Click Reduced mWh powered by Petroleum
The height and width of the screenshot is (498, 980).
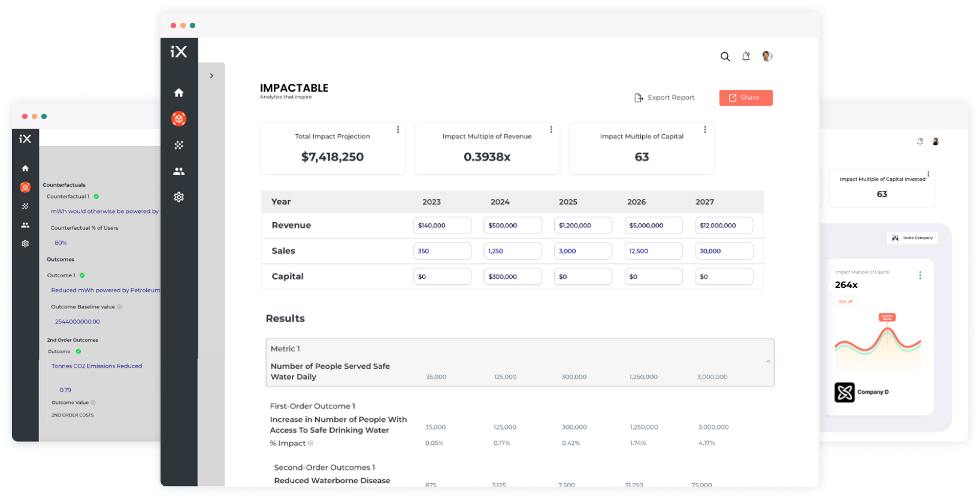[105, 290]
